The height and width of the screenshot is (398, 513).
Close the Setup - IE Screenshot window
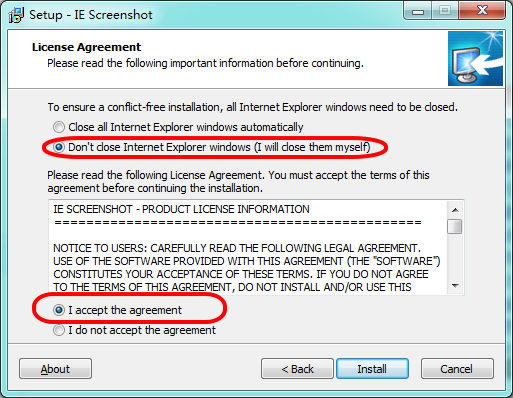point(482,11)
